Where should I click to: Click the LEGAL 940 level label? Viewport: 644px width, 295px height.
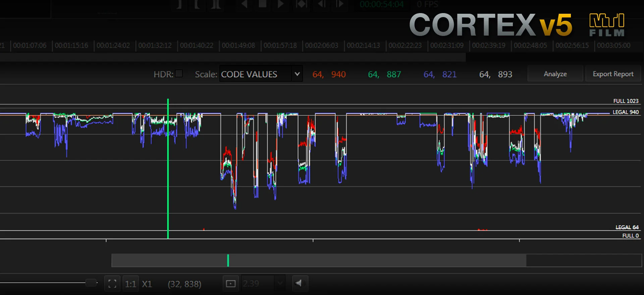point(626,112)
